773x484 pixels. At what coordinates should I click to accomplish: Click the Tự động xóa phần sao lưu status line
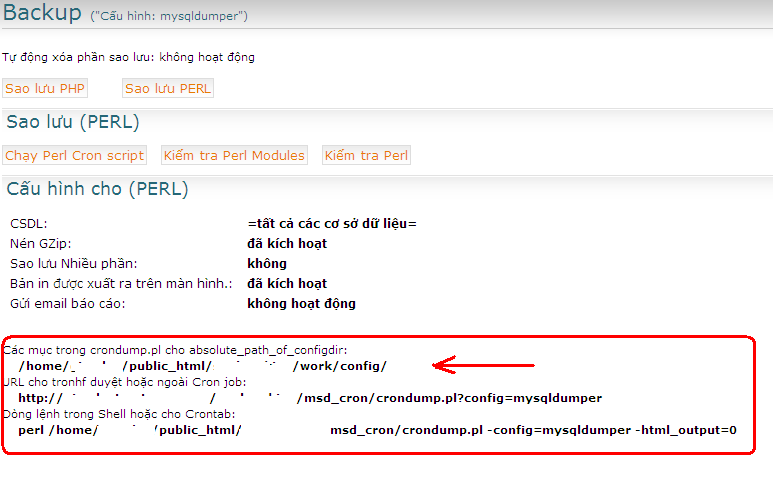[128, 57]
